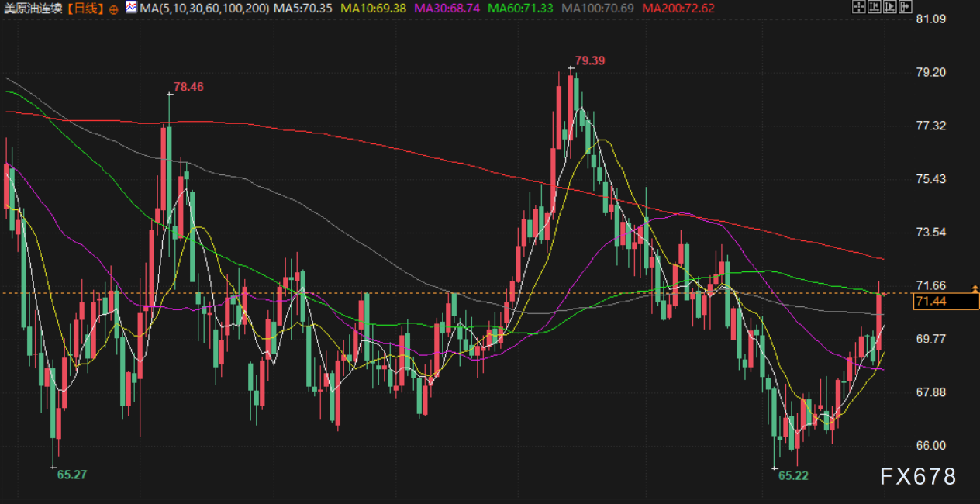Click the 65.22 low price marker

[793, 475]
